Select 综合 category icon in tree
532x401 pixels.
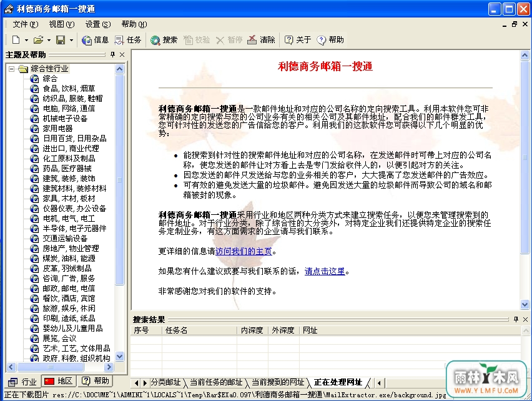34,79
